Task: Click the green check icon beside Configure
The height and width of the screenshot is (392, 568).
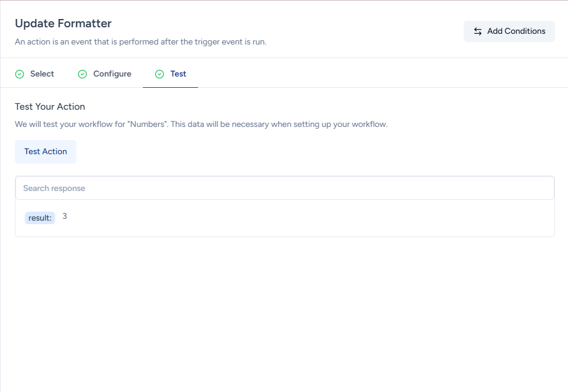Action: click(82, 74)
